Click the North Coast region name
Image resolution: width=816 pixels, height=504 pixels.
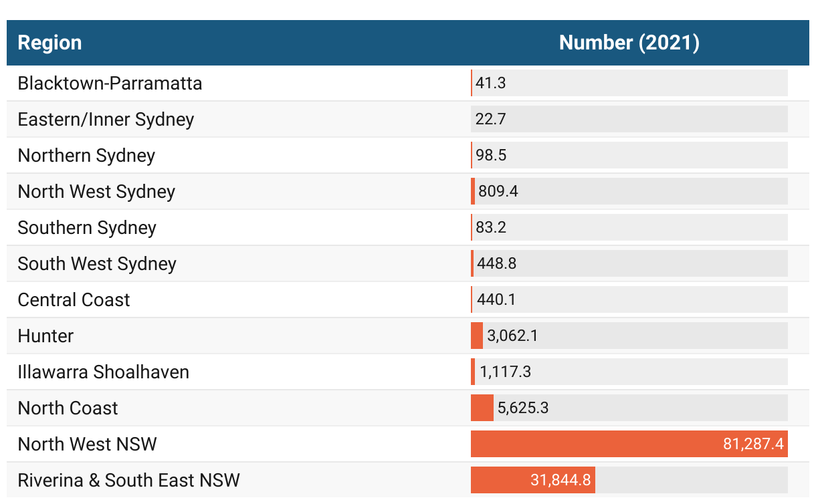tap(68, 408)
